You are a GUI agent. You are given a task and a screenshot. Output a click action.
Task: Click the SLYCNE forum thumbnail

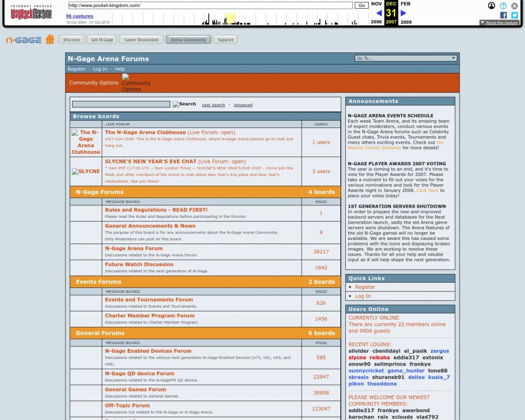coord(86,171)
